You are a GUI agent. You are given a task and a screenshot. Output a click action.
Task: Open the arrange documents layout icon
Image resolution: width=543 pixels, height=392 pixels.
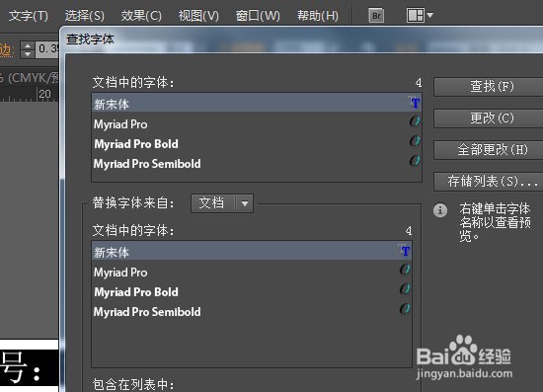[x=416, y=15]
